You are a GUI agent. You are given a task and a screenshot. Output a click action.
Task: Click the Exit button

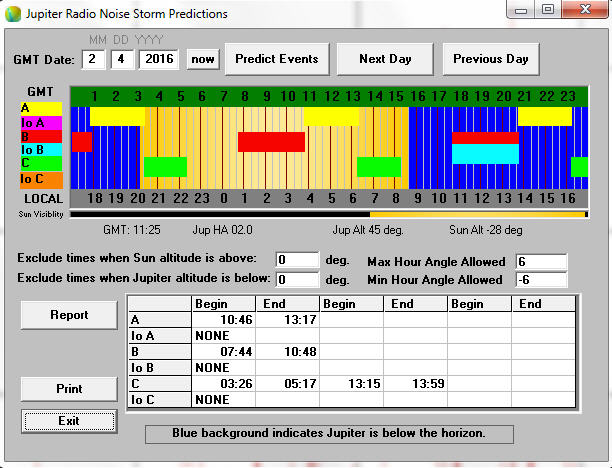[69, 421]
